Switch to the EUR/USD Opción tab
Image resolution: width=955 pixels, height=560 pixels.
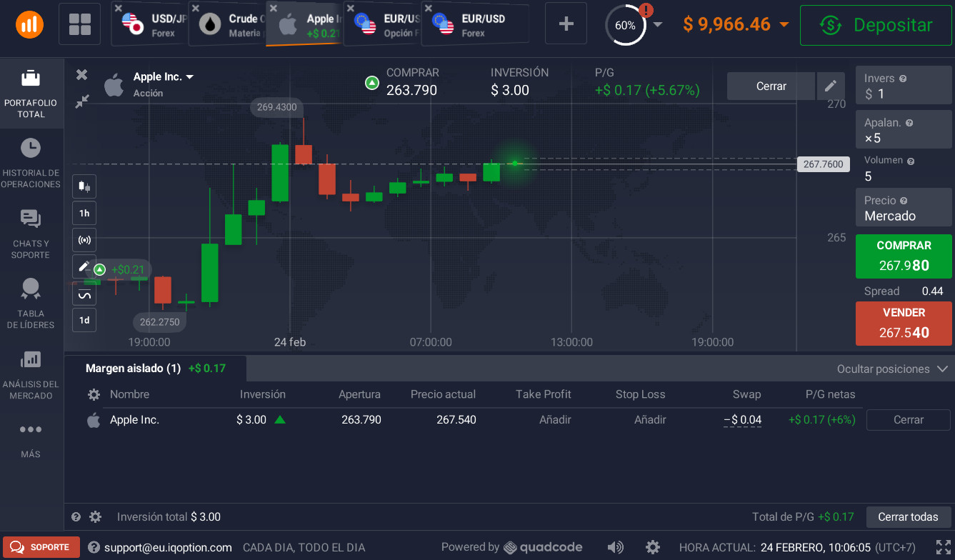pos(382,24)
